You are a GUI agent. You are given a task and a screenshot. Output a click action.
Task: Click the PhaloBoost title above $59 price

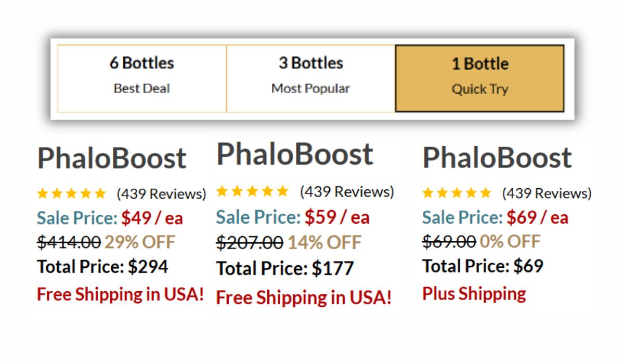tap(295, 154)
